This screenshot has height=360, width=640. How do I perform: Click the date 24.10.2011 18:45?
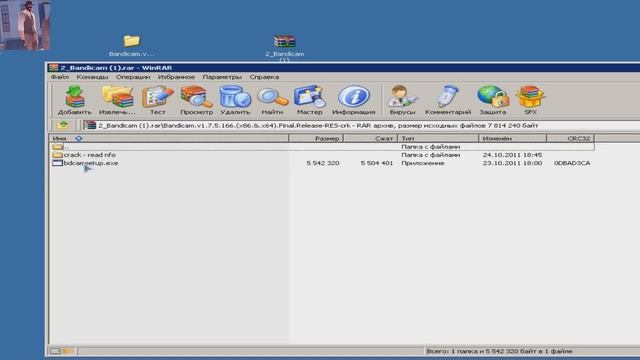click(x=512, y=155)
